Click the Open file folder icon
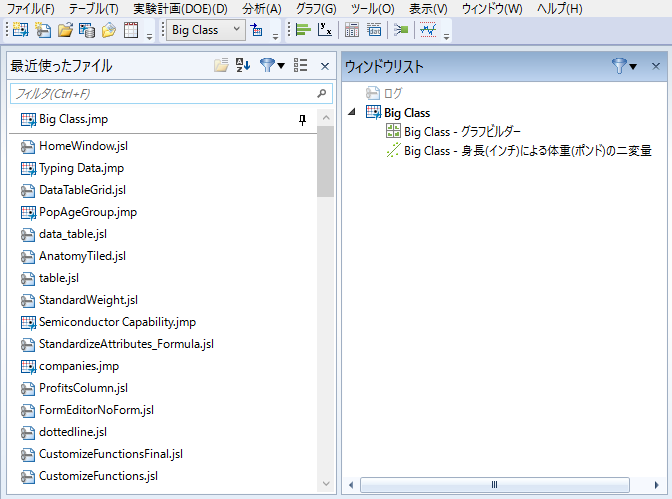 point(65,30)
